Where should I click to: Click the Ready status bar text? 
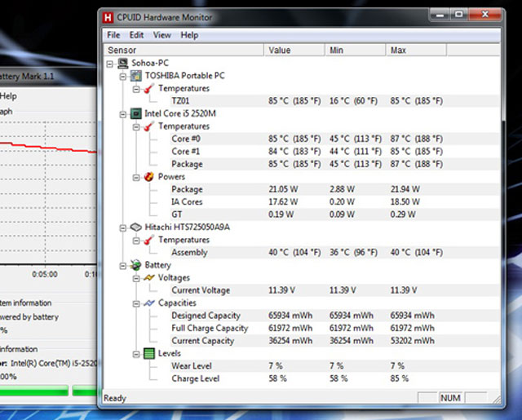115,398
